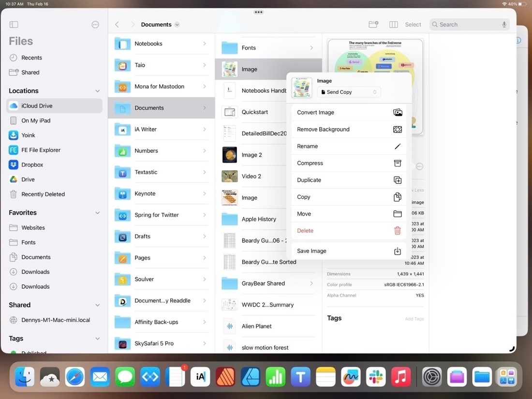Expand the Documents breadcrumb dropdown

(177, 24)
